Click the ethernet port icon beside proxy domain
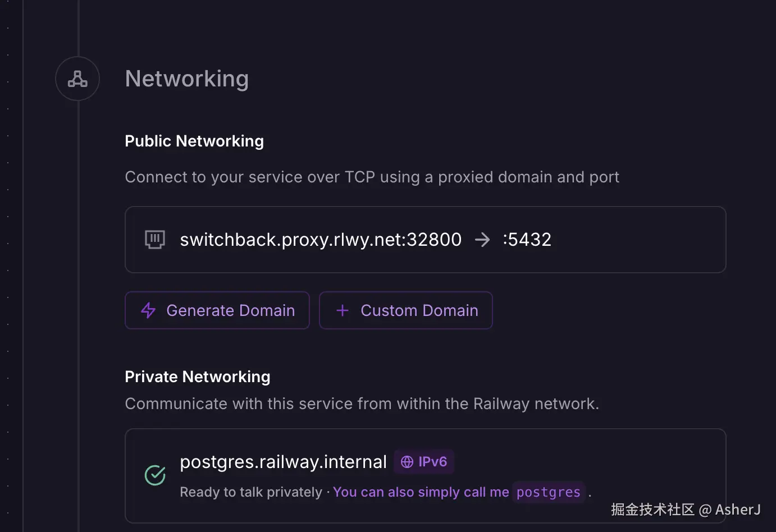 tap(155, 240)
